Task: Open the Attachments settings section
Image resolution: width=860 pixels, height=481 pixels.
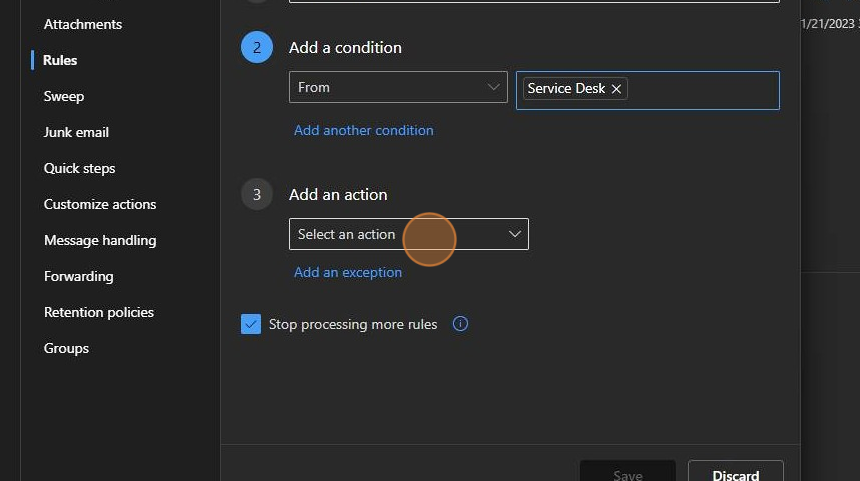Action: click(82, 24)
